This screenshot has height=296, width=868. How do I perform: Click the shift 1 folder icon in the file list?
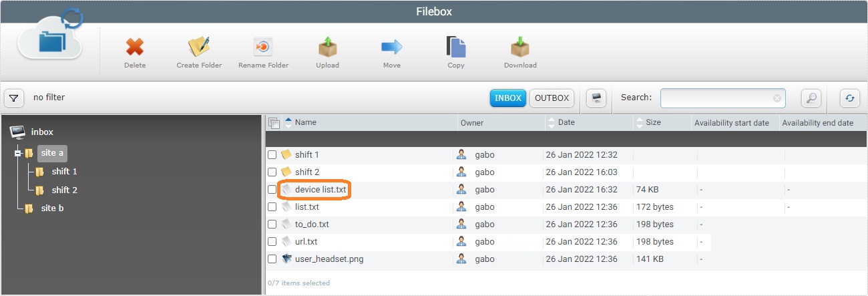click(286, 154)
